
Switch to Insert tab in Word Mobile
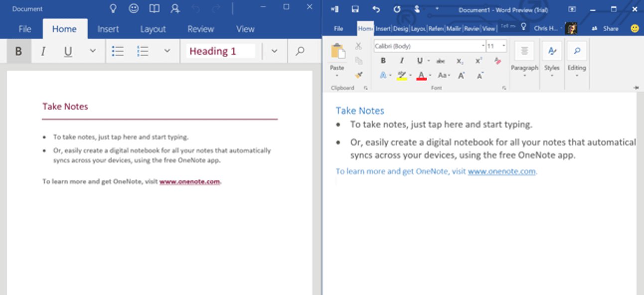[x=108, y=29]
